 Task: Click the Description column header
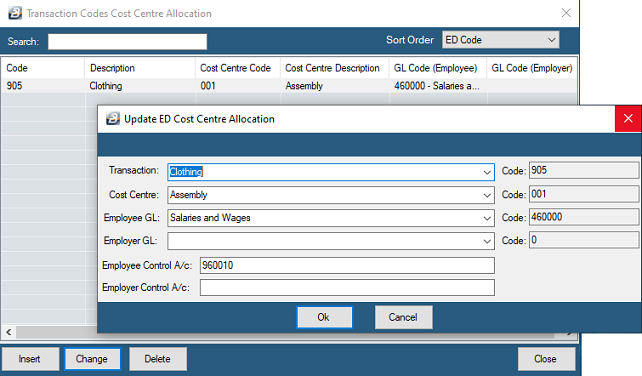click(140, 68)
